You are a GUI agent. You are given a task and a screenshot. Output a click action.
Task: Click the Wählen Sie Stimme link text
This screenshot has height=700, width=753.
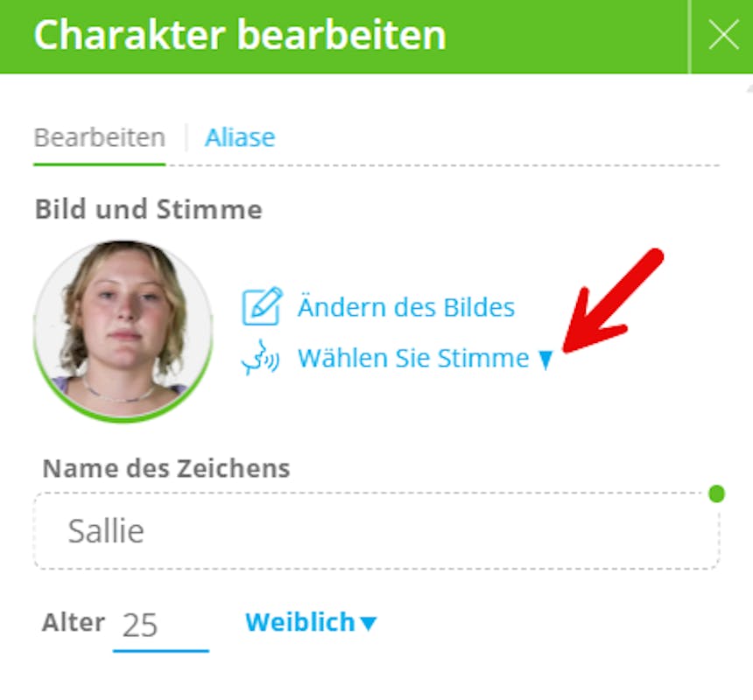coord(413,359)
